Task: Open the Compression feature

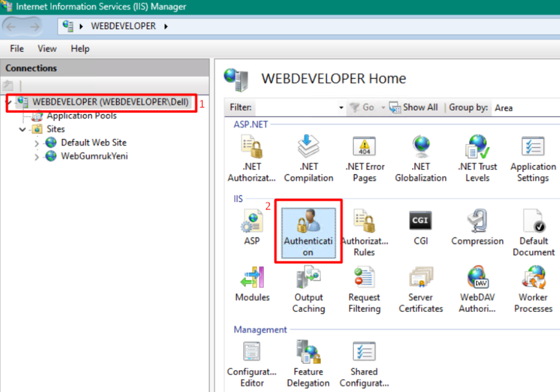Action: click(478, 227)
